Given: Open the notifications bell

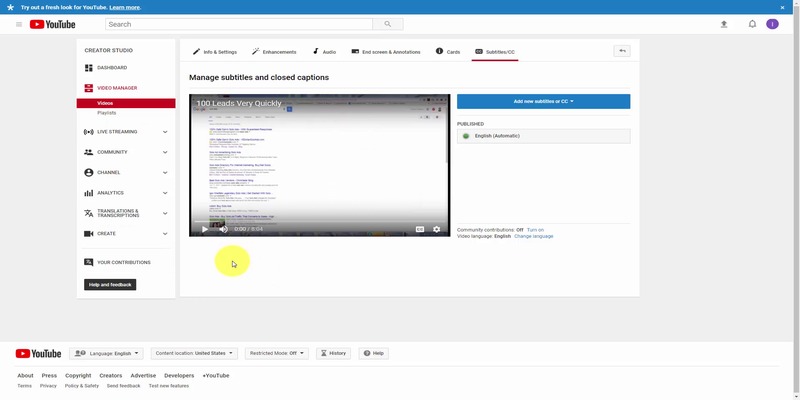Looking at the screenshot, I should click(752, 24).
